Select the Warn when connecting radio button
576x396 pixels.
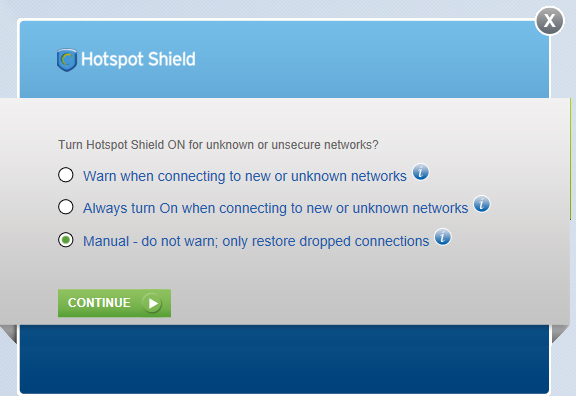66,175
